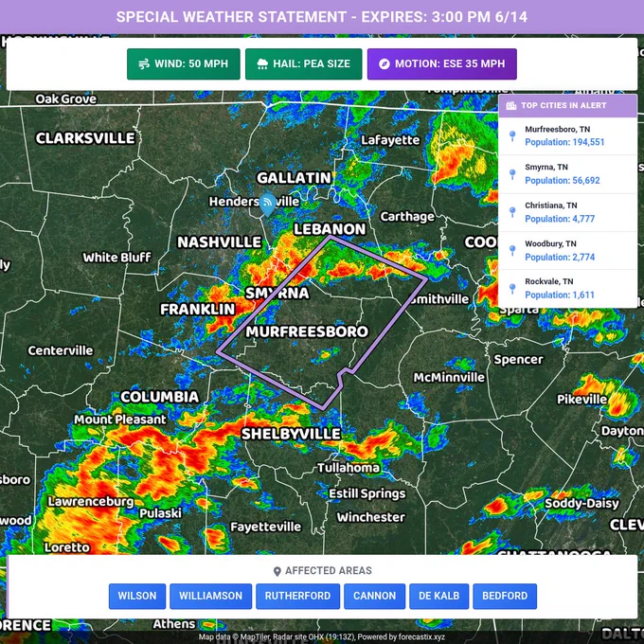Click the compass icon in Motion badge
Screen dimensions: 644x644
[384, 64]
